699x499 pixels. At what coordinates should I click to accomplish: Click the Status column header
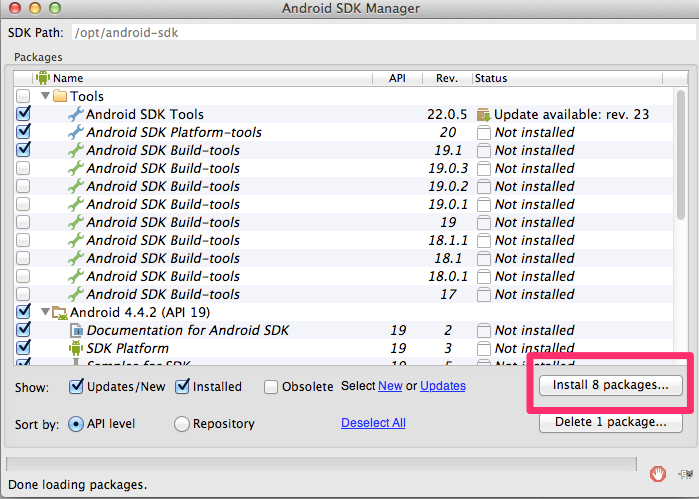pos(567,78)
